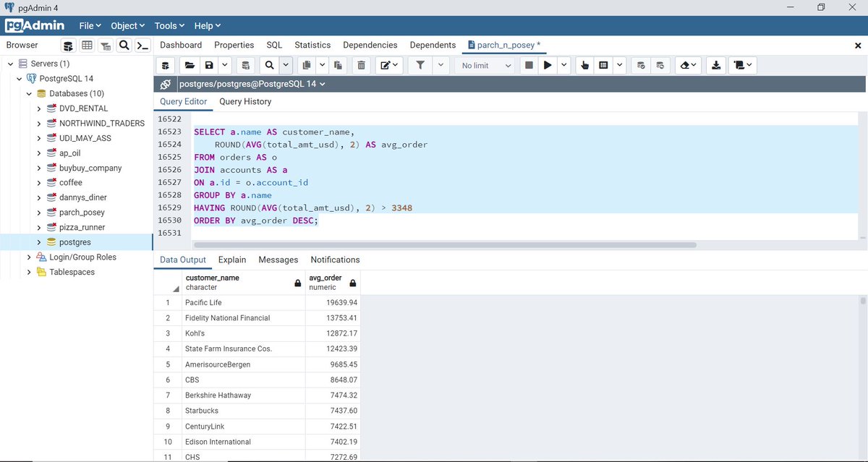The height and width of the screenshot is (462, 868).
Task: Click Filtered Rows icon in Browser toolbar
Action: click(x=106, y=46)
